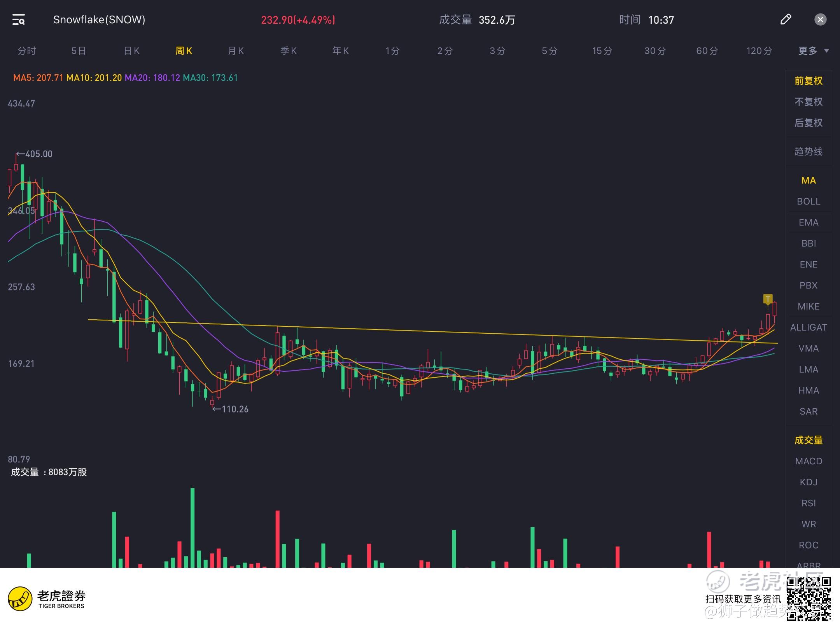The height and width of the screenshot is (630, 840).
Task: Toggle the 趋势线 trendline option
Action: [808, 152]
